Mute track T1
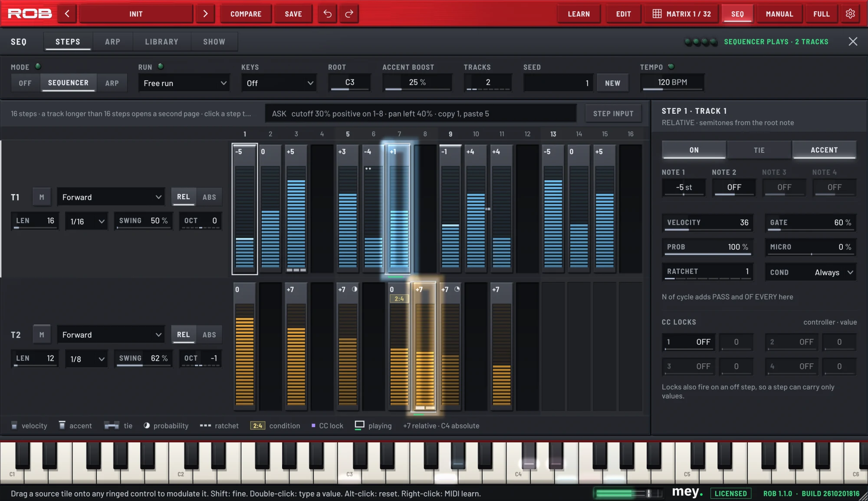This screenshot has height=501, width=868. 42,197
